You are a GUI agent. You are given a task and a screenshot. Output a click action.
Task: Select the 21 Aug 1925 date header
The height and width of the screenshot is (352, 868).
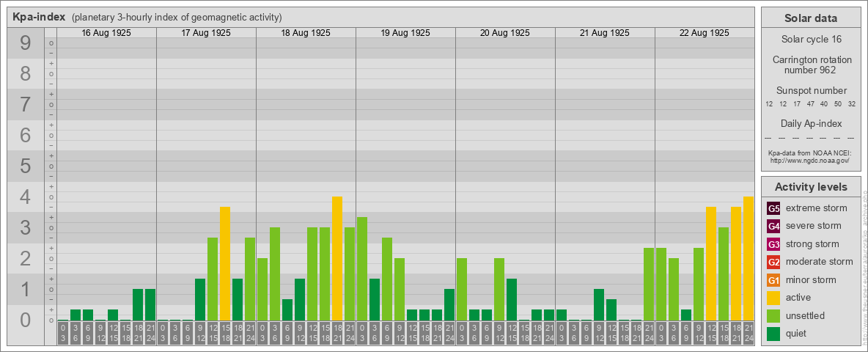(x=605, y=33)
